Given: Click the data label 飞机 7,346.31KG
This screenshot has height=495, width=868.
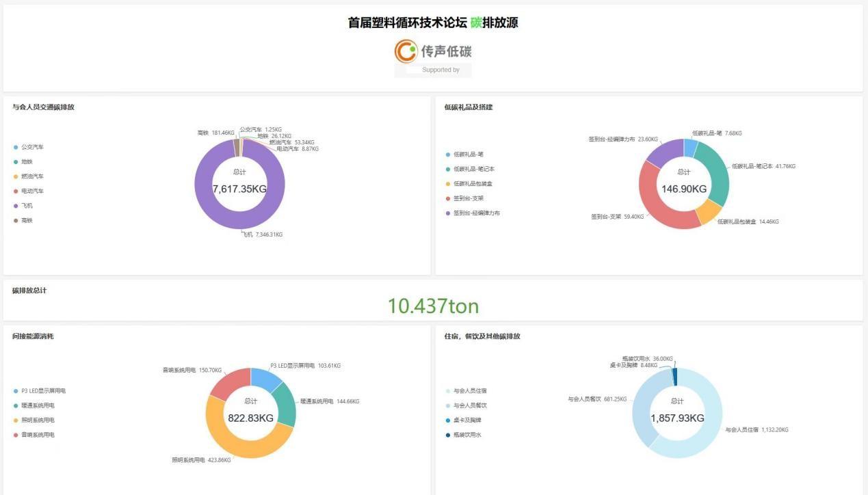Looking at the screenshot, I should click(262, 235).
